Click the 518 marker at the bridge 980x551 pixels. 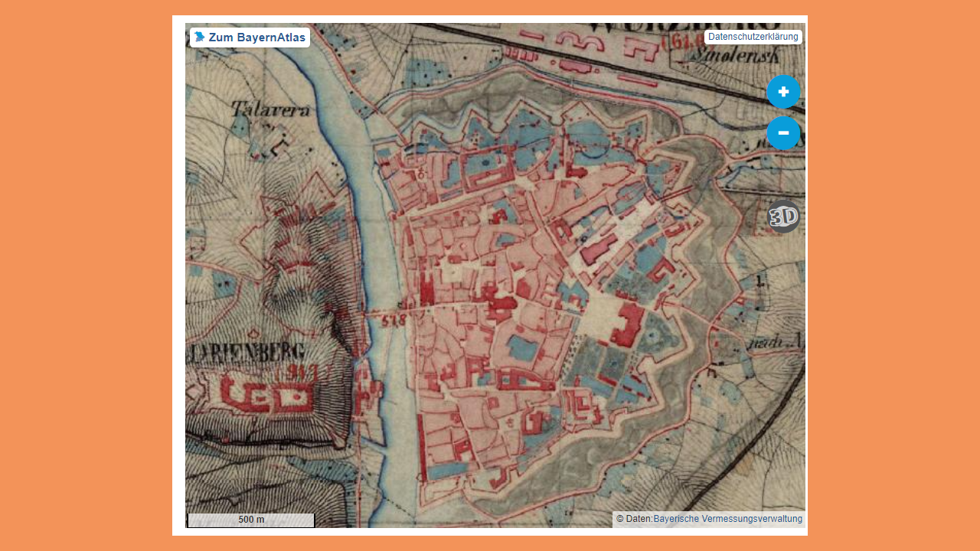pyautogui.click(x=393, y=321)
